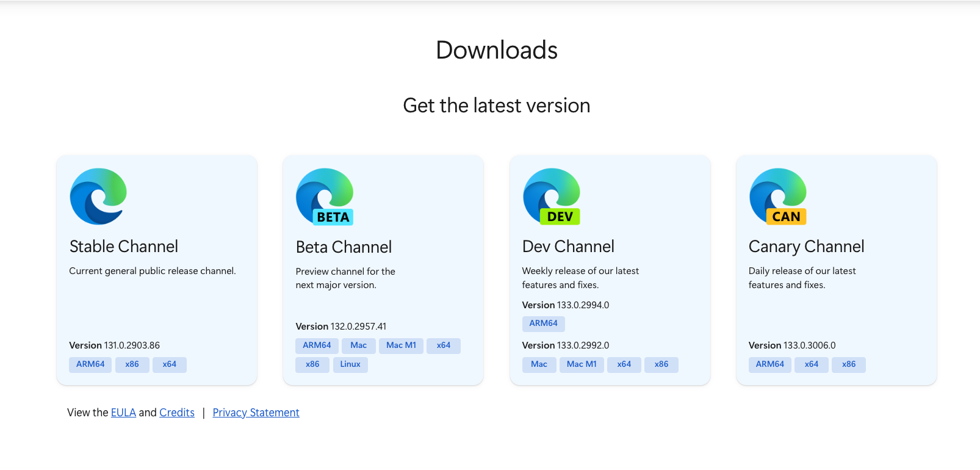Click the Stable Channel Edge logo
Viewport: 980px width, 470px height.
(x=98, y=197)
